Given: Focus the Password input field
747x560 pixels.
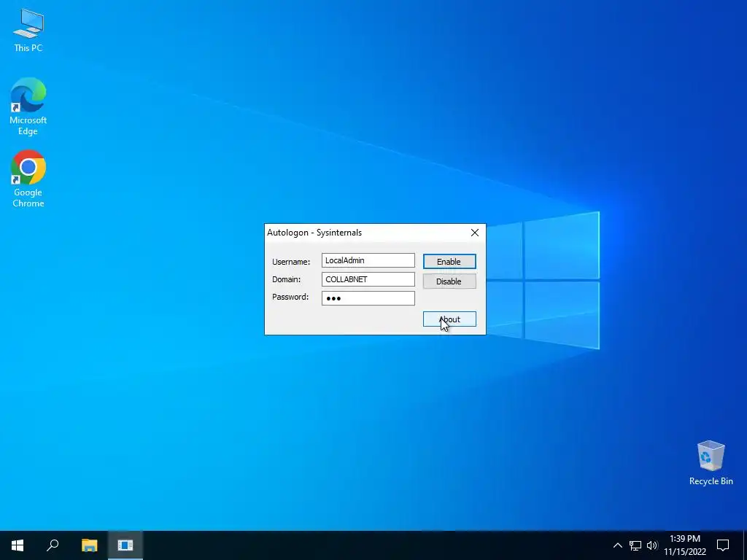Looking at the screenshot, I should coord(368,298).
